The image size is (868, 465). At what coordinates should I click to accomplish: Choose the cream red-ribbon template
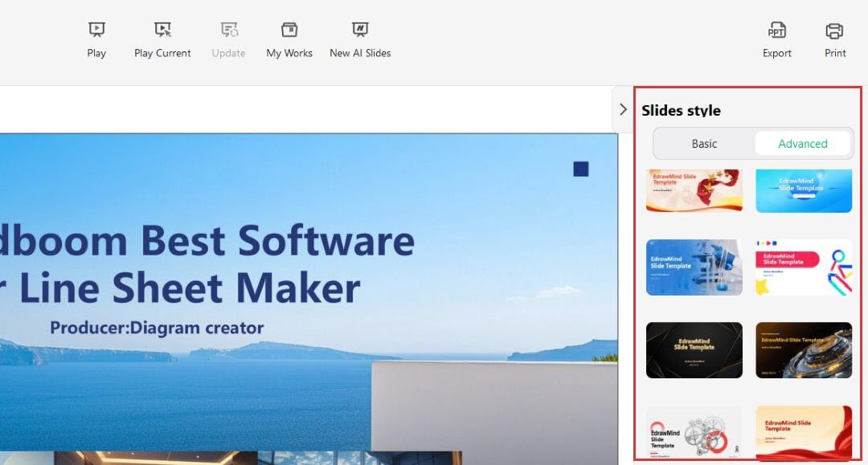tap(804, 432)
